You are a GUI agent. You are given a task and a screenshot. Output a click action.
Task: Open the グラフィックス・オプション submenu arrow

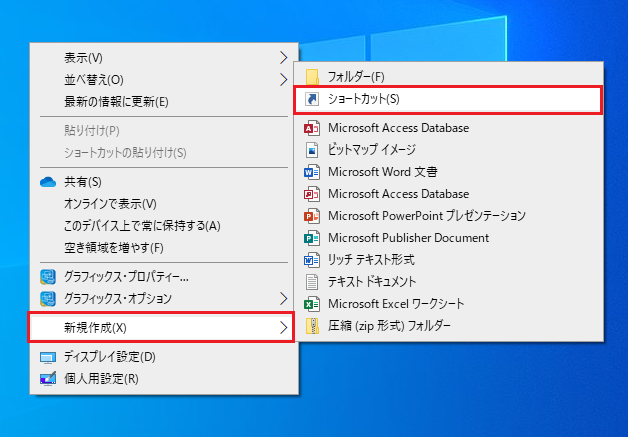point(283,298)
